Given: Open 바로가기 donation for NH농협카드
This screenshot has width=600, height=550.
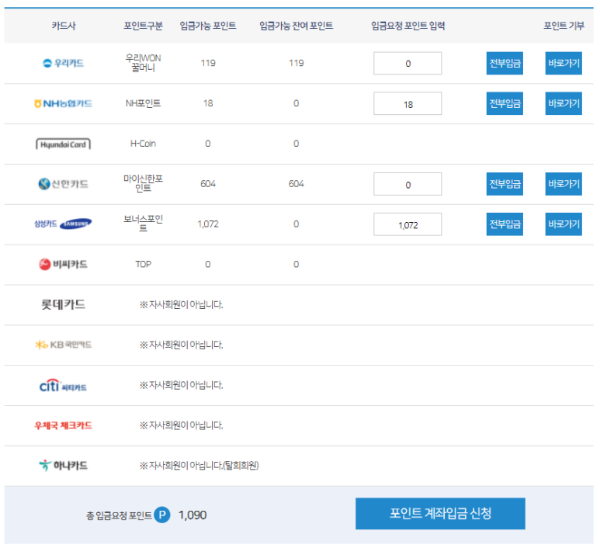Looking at the screenshot, I should point(564,103).
